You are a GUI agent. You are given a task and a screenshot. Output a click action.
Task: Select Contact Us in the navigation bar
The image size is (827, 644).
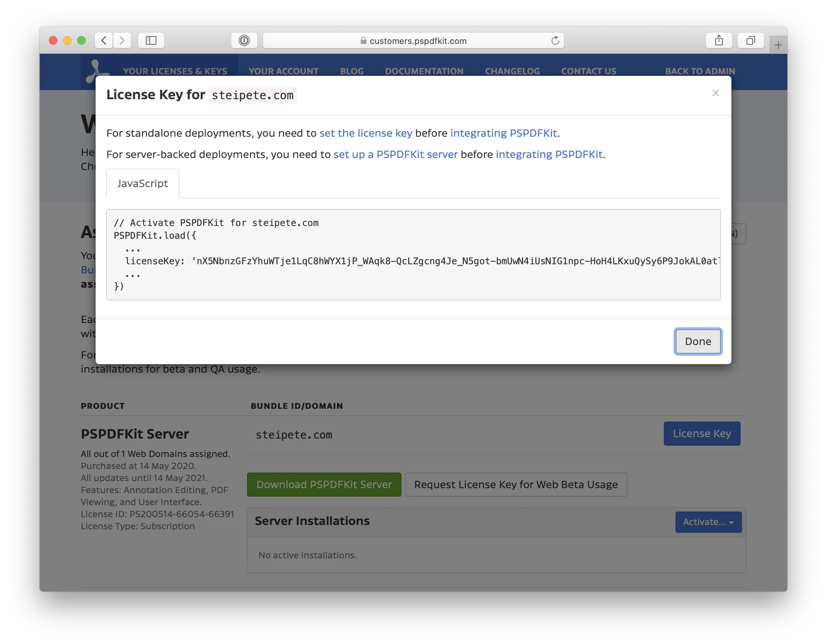tap(588, 71)
